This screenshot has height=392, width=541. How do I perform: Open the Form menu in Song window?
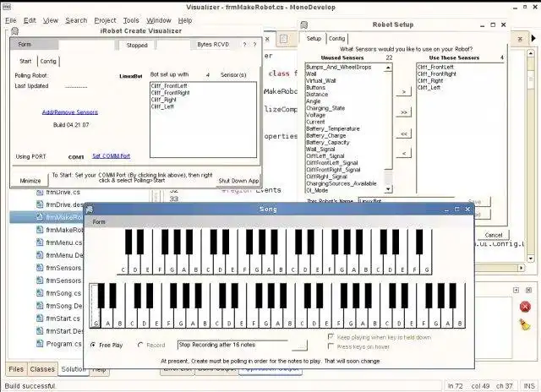[x=99, y=222]
